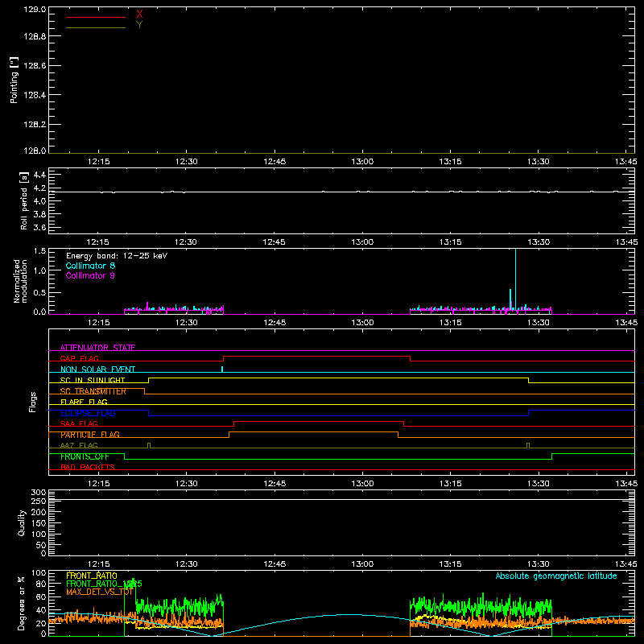644x644 pixels.
Task: Select the Collimator 9 legend entry
Action: 90,275
